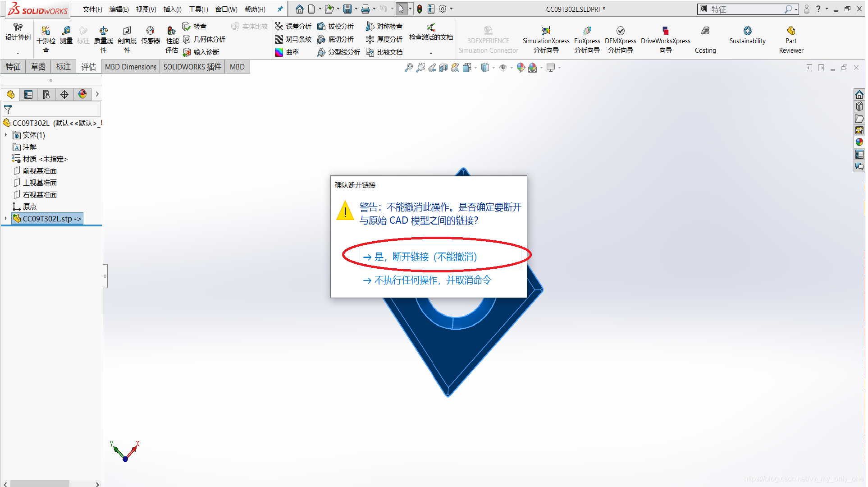
Task: Pin the menu bar with the pushpin icon
Action: tap(280, 9)
